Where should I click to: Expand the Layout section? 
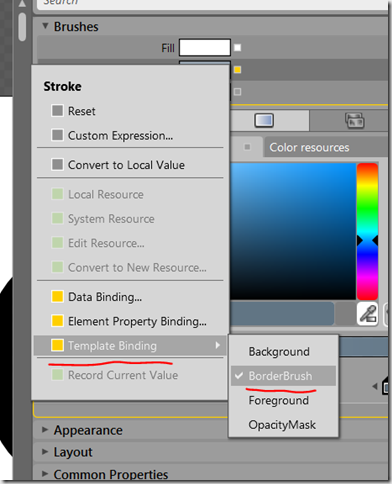tap(45, 452)
